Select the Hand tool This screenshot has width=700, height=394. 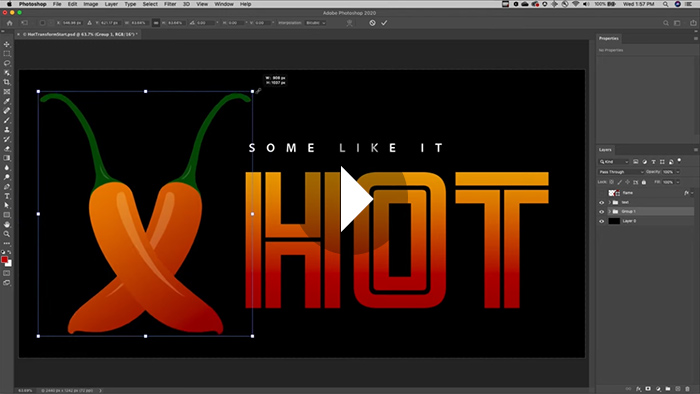7,224
